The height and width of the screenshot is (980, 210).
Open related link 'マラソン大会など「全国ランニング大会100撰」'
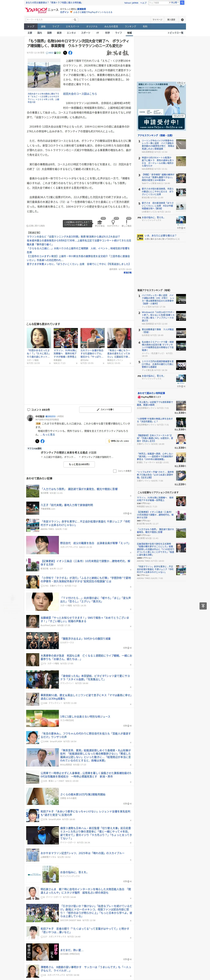73,237
